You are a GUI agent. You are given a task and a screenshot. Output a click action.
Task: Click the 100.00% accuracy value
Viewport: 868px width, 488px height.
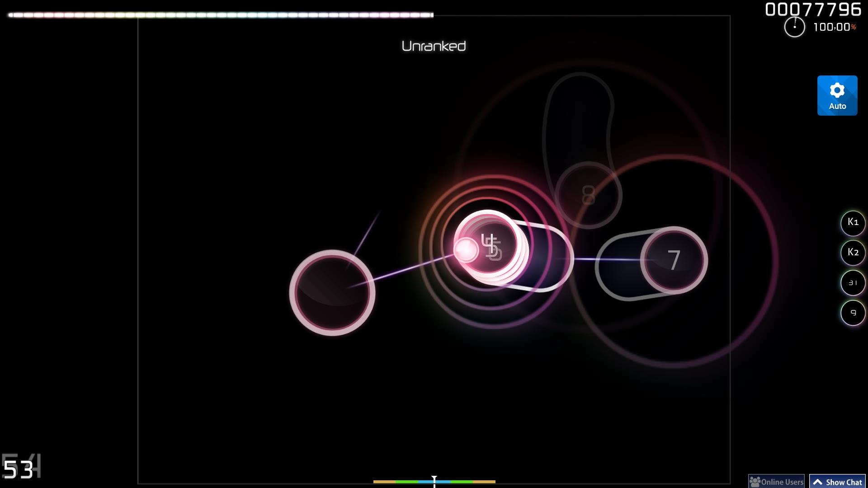pyautogui.click(x=835, y=27)
